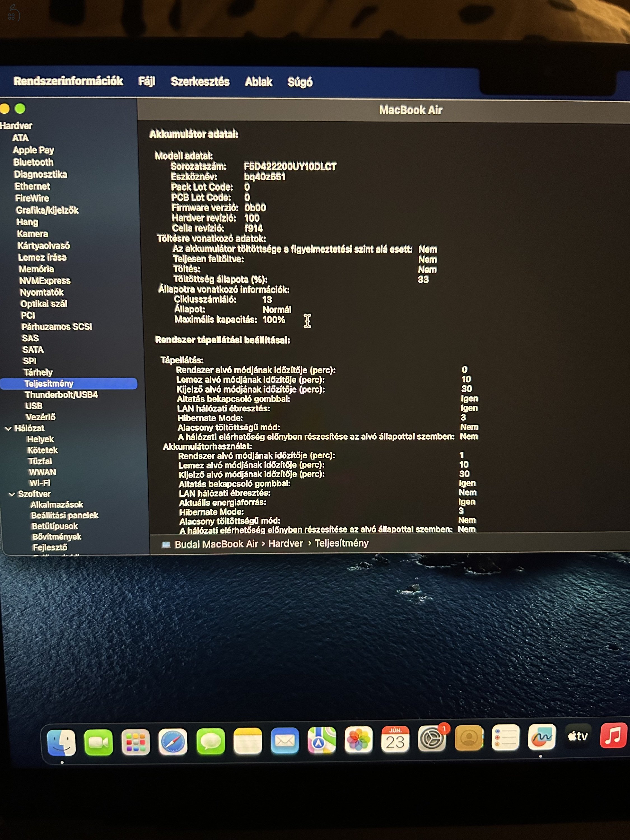Select Diagnosztika in the sidebar
The height and width of the screenshot is (840, 630).
tap(40, 174)
